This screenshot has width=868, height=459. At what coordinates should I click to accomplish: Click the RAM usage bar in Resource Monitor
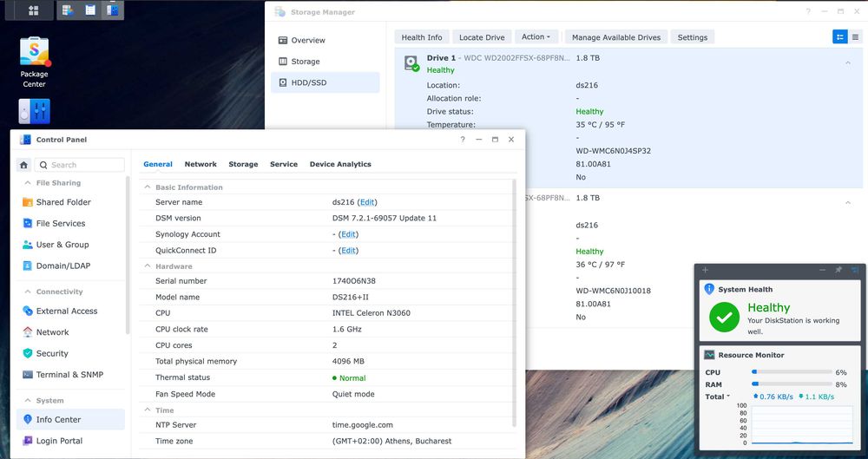coord(792,384)
